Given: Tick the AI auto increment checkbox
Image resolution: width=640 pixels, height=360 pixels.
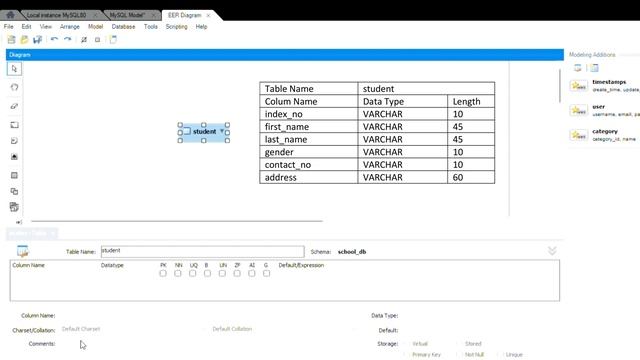Looking at the screenshot, I should click(251, 273).
